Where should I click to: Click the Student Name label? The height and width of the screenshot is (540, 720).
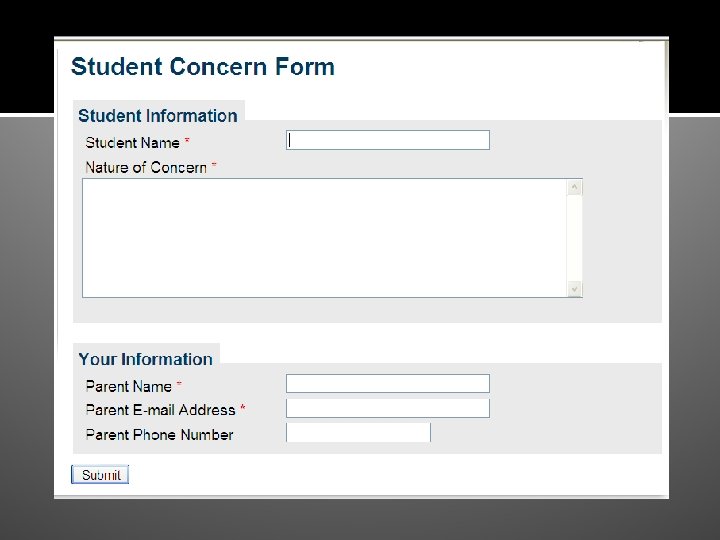(132, 143)
